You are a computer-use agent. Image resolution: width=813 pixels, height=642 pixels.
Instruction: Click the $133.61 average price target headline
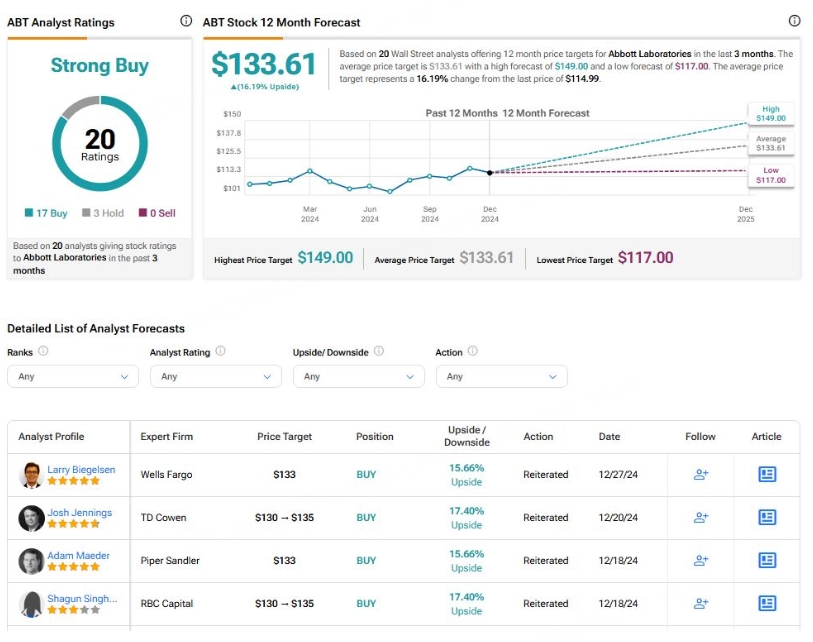[x=263, y=64]
